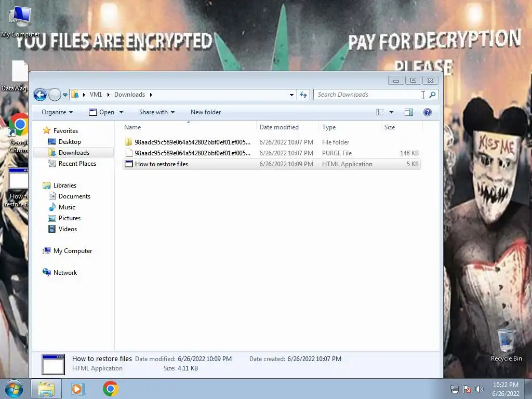532x399 pixels.
Task: Open the taskbar clock showing 10:22 PM
Action: point(506,389)
